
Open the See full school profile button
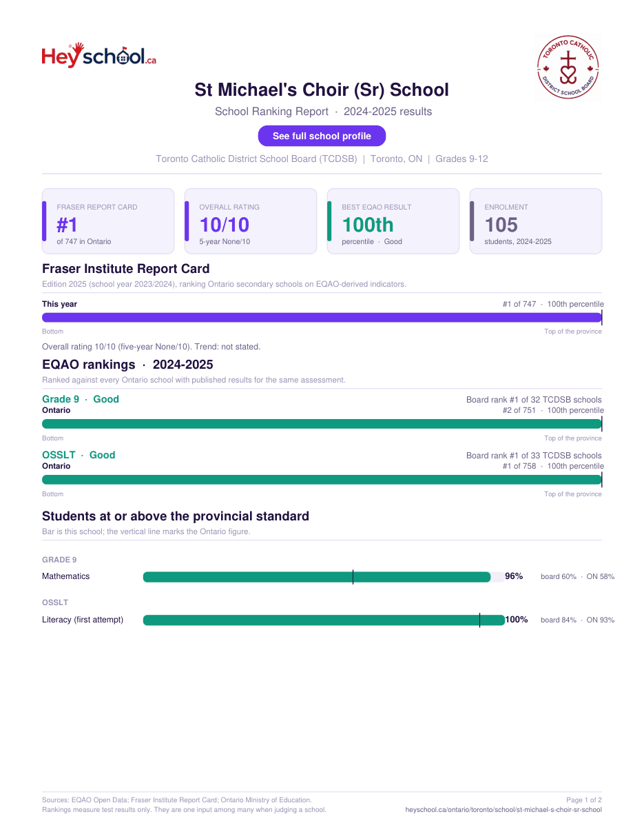[322, 136]
